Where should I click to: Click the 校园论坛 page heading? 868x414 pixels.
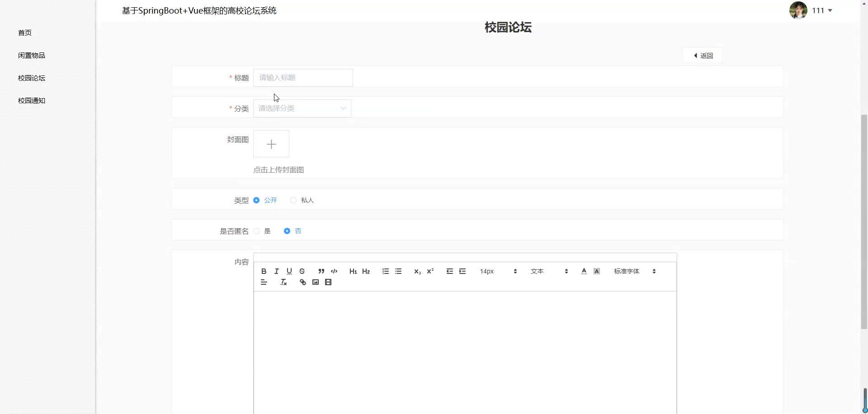[x=508, y=27]
